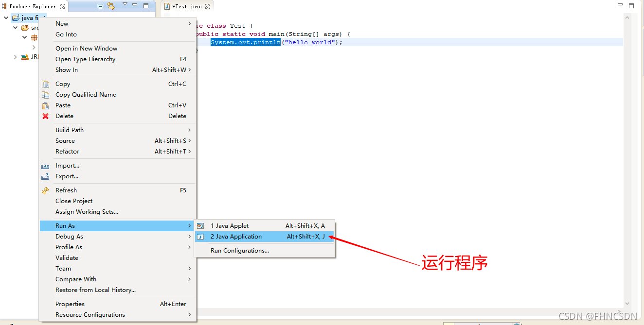The height and width of the screenshot is (325, 644).
Task: Select Restore from Local History...
Action: pos(118,290)
